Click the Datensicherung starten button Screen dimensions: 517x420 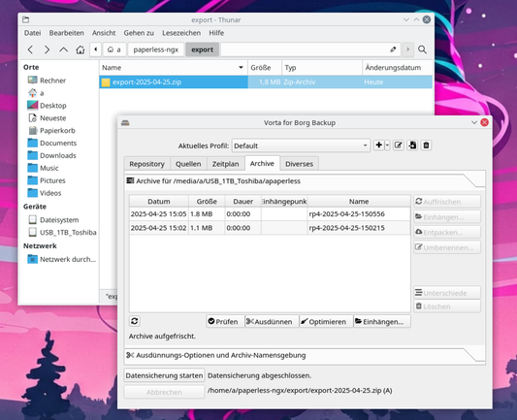click(x=164, y=375)
